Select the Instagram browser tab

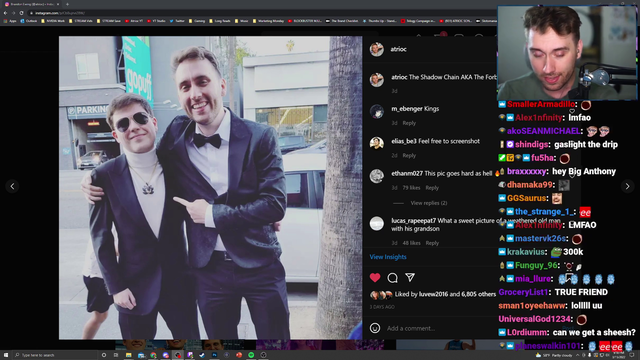(31, 4)
